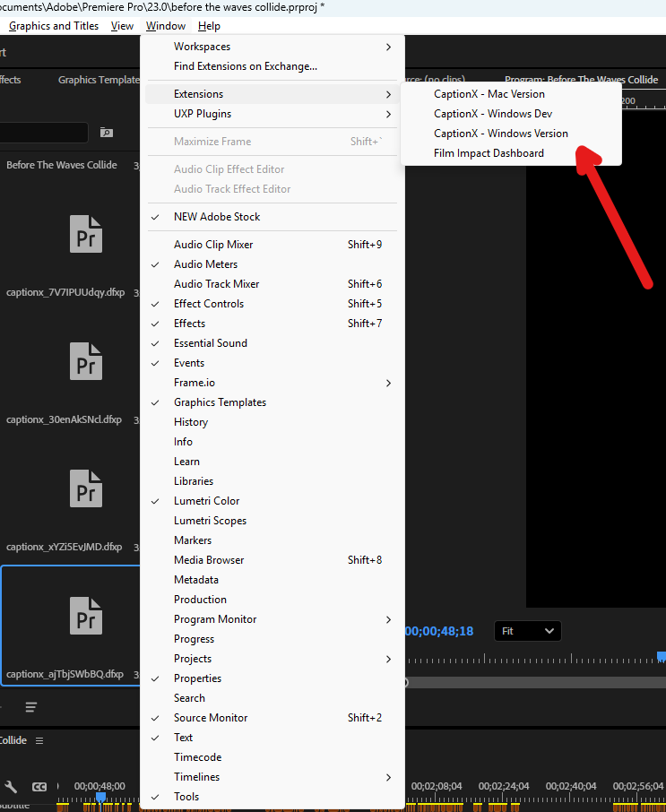Toggle Effect Controls panel
This screenshot has height=812, width=666.
[x=272, y=304]
